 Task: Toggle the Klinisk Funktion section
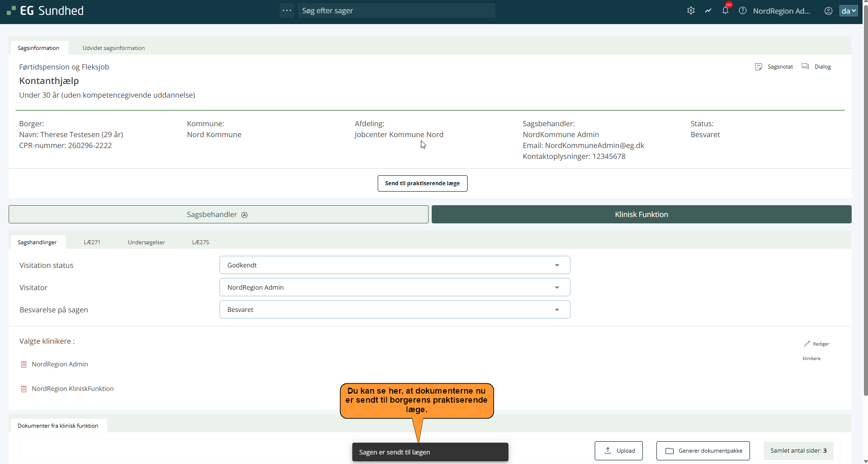click(x=641, y=214)
